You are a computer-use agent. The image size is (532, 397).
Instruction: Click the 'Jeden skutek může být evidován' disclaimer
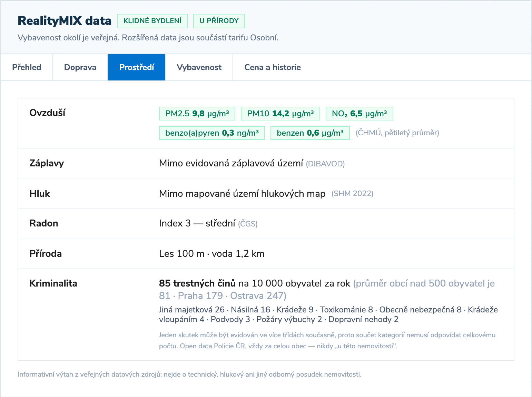pyautogui.click(x=327, y=340)
